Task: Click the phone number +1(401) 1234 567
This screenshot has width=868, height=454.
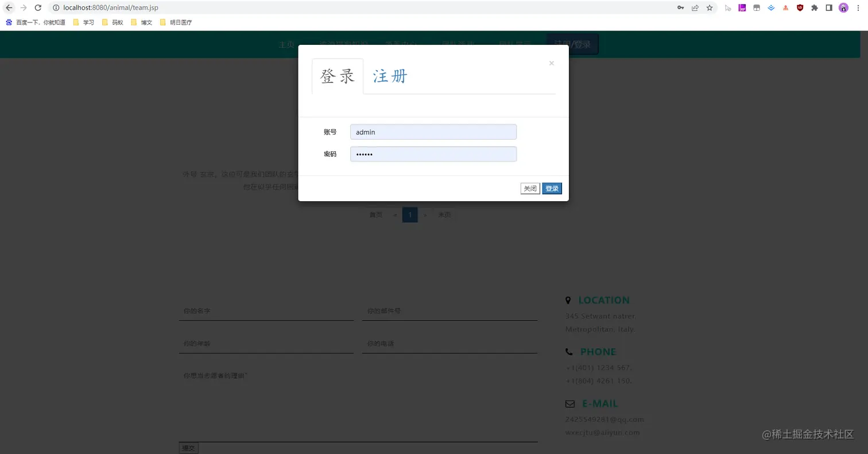Action: (599, 368)
